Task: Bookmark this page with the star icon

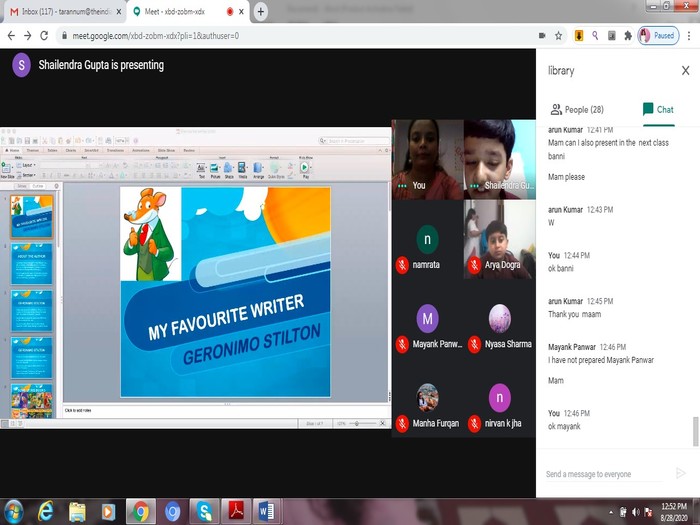Action: 558,36
